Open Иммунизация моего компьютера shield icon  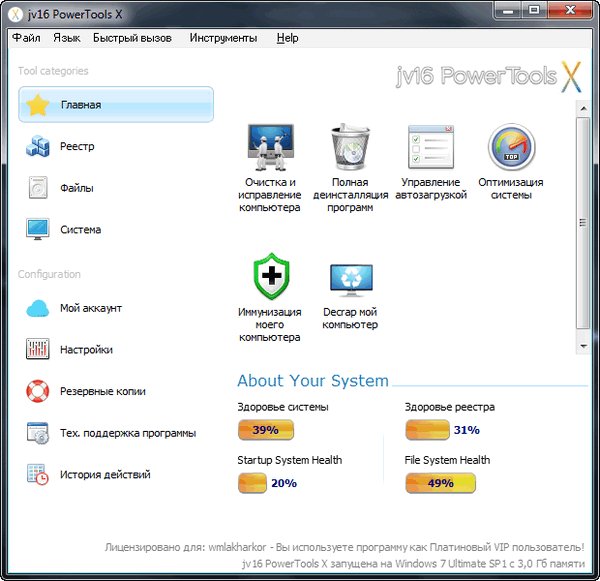point(271,276)
